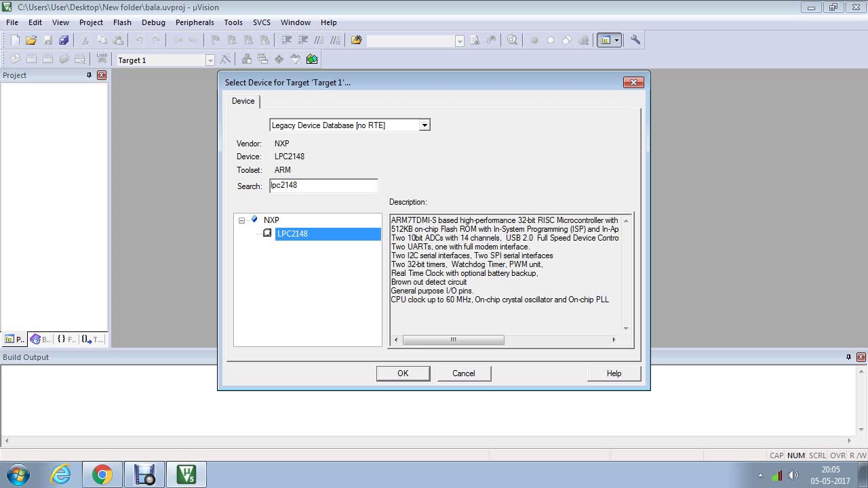The image size is (868, 488).
Task: Click the volume speaker tray icon
Action: pos(793,475)
